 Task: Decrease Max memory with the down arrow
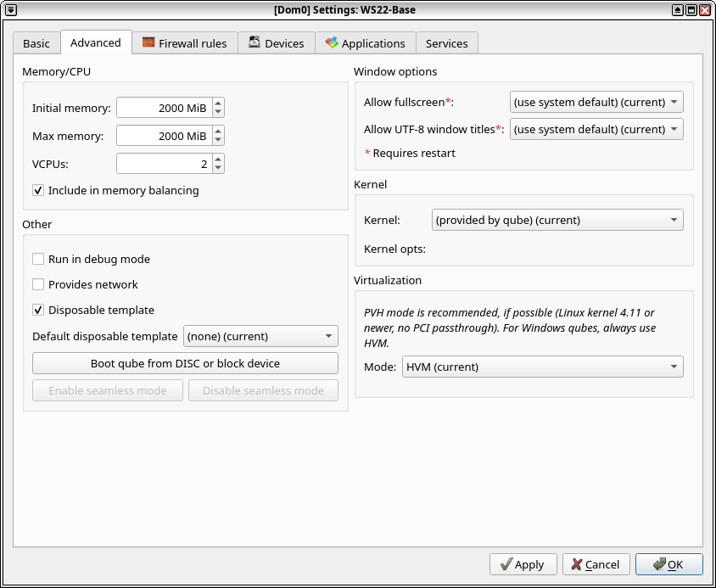(x=218, y=140)
